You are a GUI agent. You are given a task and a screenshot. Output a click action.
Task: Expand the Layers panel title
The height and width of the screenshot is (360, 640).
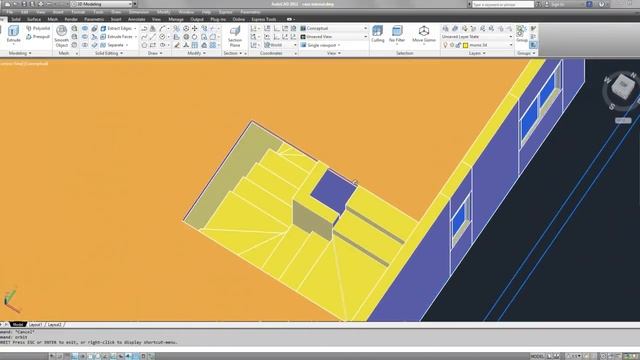click(477, 53)
